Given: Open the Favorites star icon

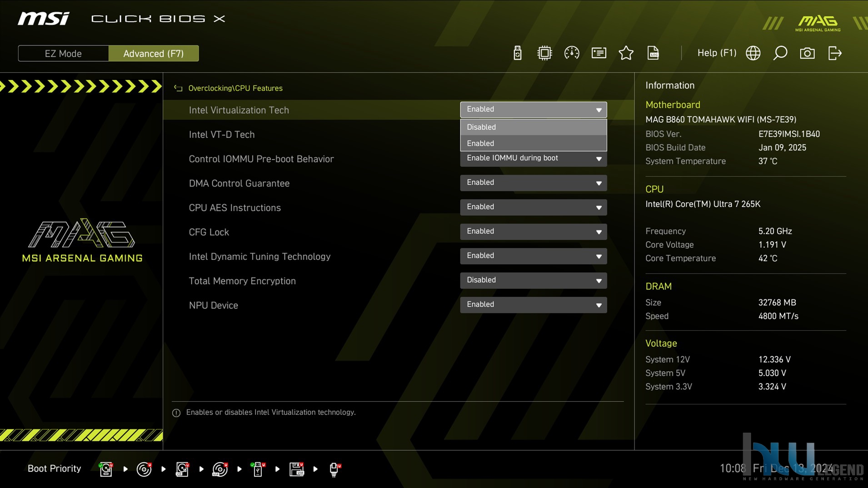Looking at the screenshot, I should pyautogui.click(x=626, y=53).
